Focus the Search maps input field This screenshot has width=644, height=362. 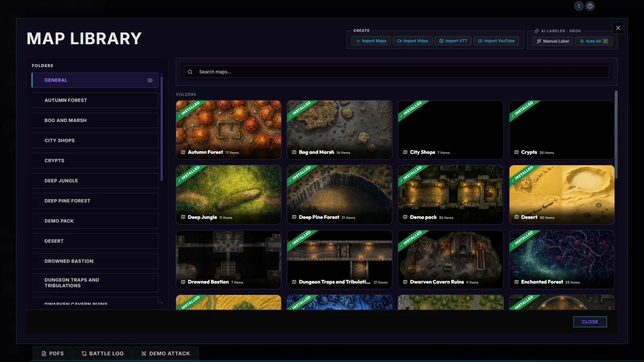click(396, 72)
